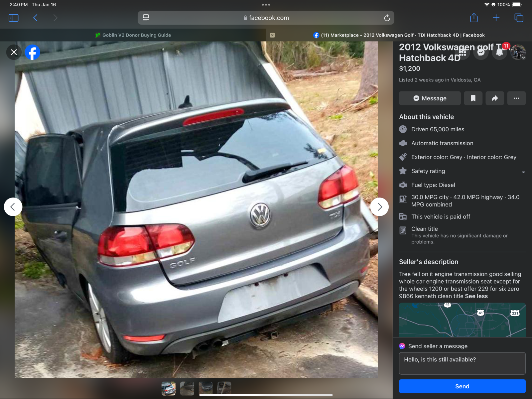The height and width of the screenshot is (399, 532).
Task: Open the Safari sidebar panel
Action: (13, 18)
